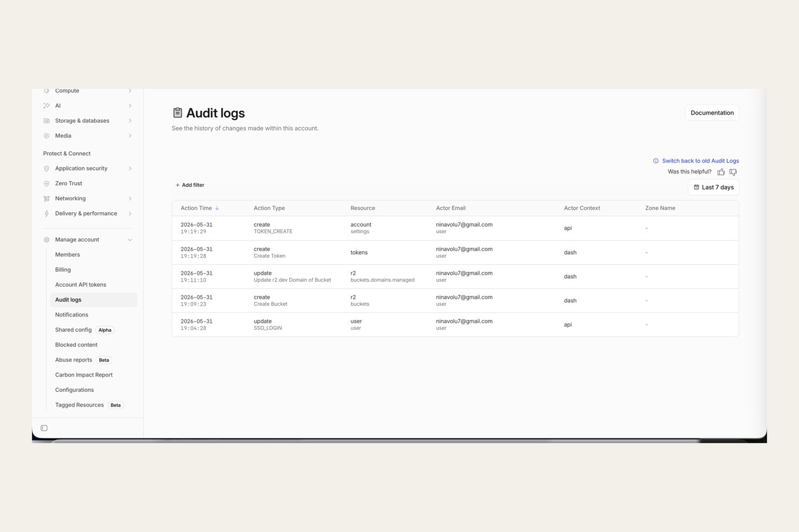Open Carbon Impact Report
The width and height of the screenshot is (799, 532).
(x=84, y=375)
